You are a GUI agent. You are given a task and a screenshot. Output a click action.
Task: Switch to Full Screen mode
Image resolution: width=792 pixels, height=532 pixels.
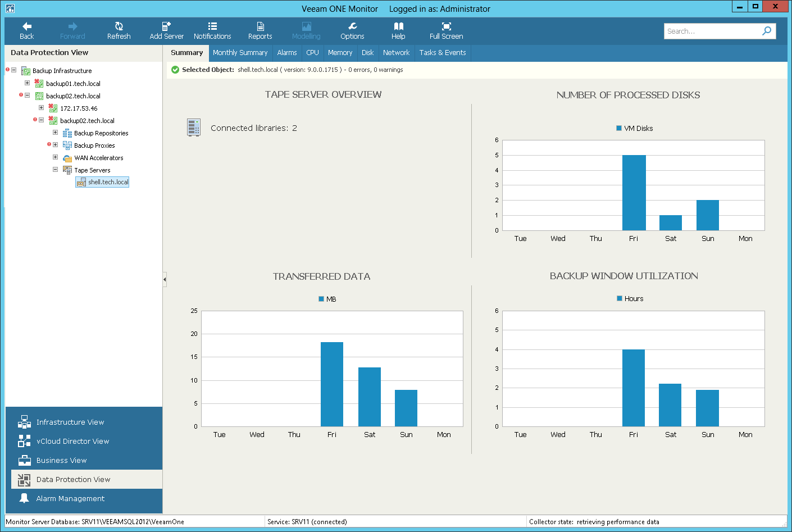click(446, 26)
